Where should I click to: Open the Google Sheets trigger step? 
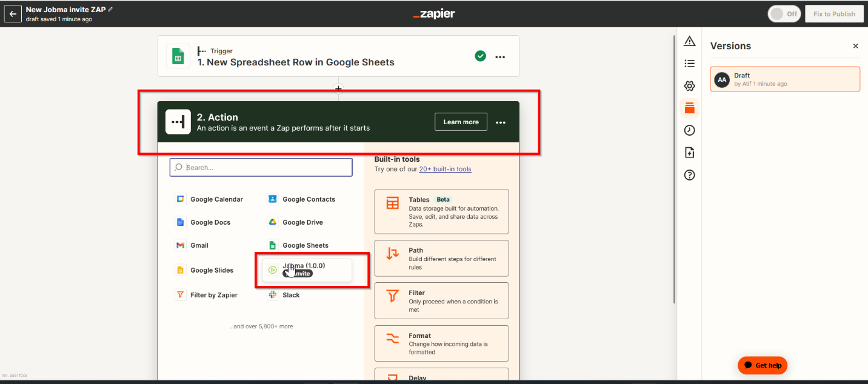(x=338, y=56)
